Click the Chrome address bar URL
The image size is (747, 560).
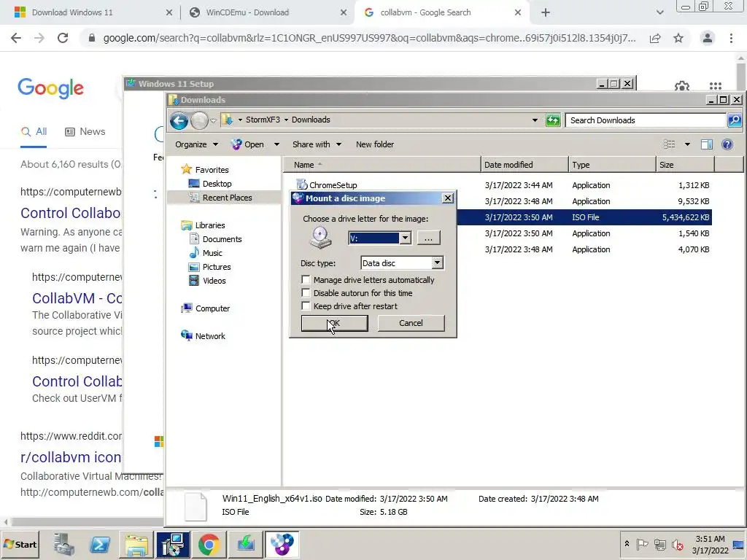369,38
